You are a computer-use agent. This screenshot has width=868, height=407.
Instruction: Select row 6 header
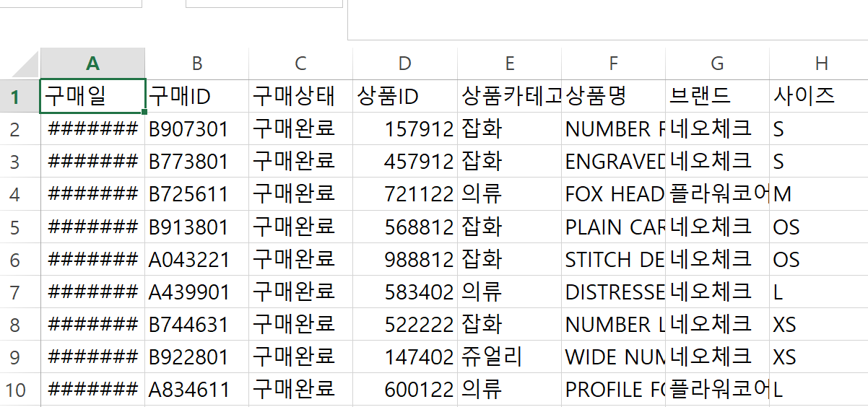tap(20, 259)
